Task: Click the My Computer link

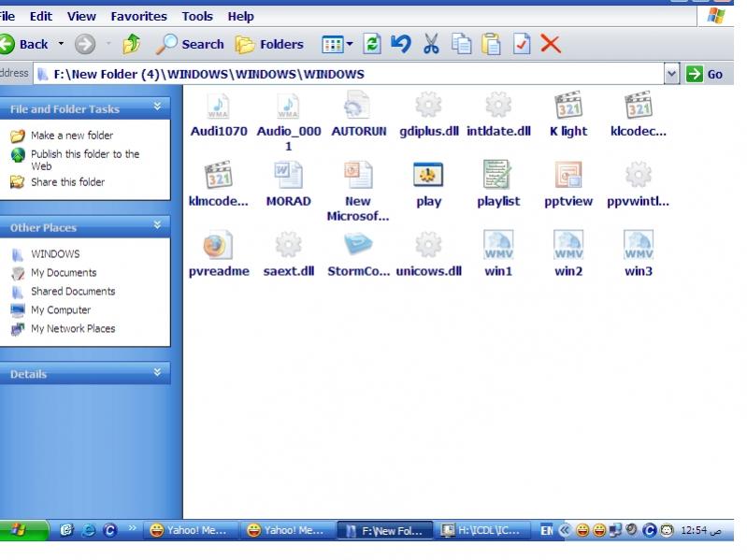Action: 60,310
